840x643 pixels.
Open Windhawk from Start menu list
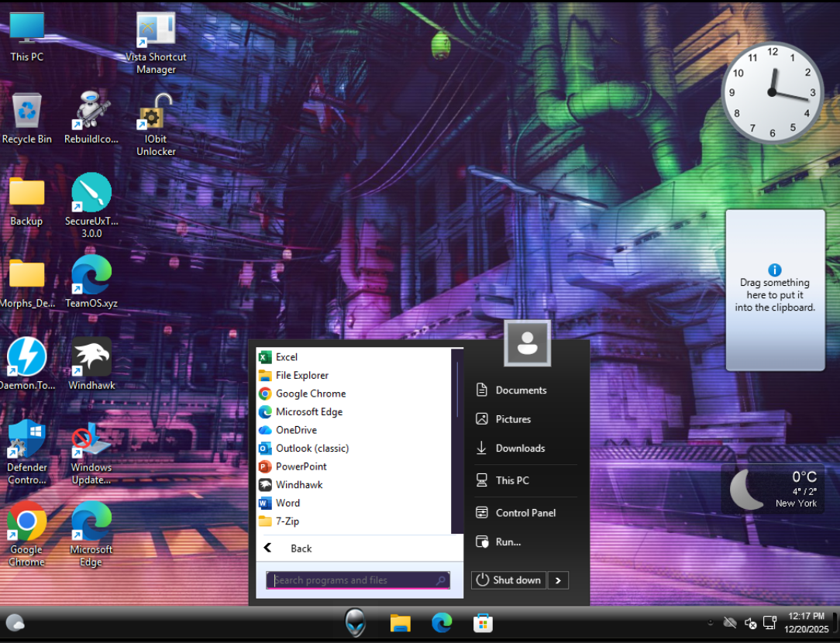354,484
